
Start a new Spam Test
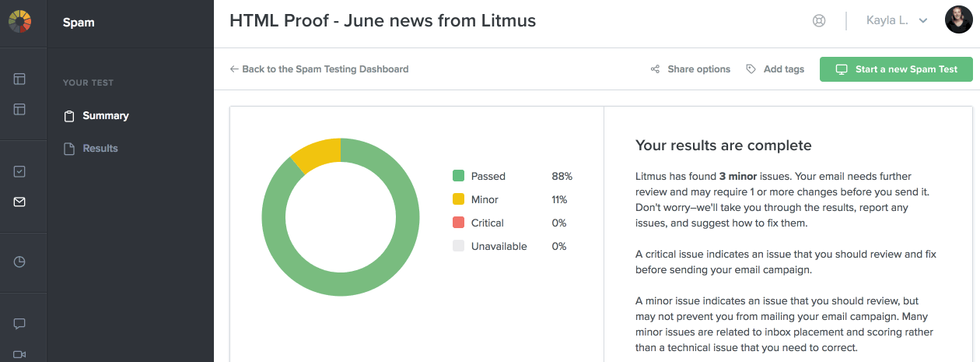click(x=896, y=69)
